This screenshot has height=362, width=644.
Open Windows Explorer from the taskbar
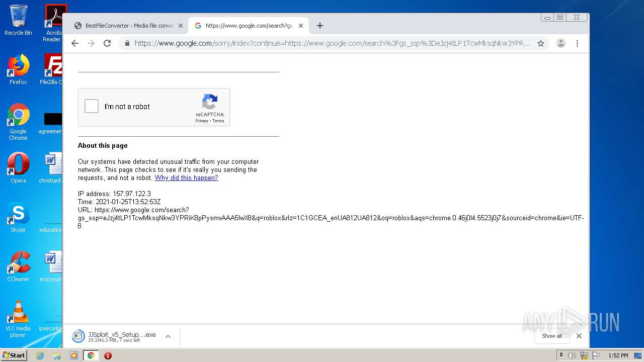(x=57, y=355)
